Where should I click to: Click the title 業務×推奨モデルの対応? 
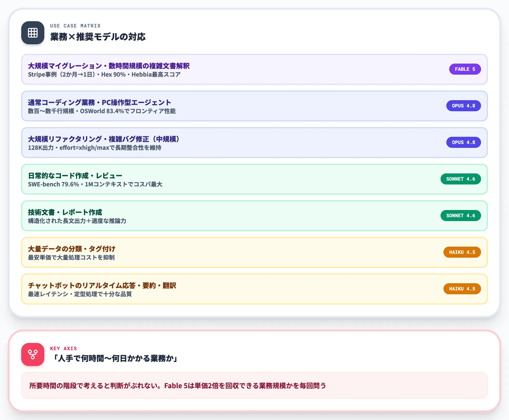pyautogui.click(x=98, y=37)
